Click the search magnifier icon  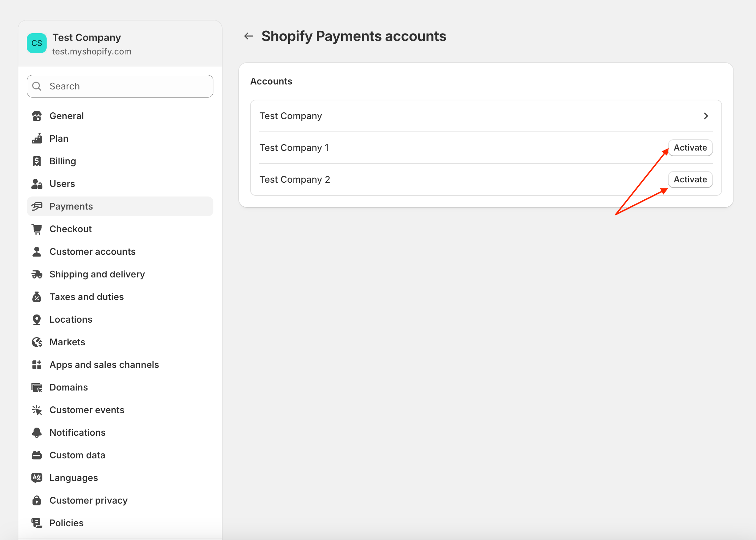pos(37,86)
